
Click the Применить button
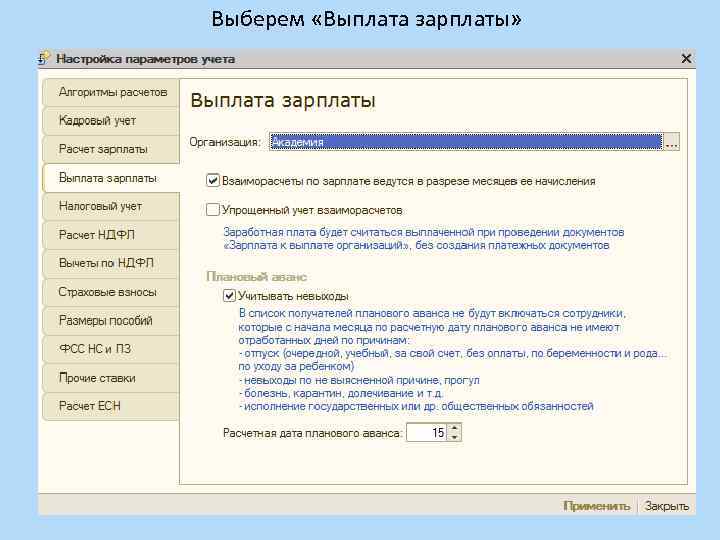[596, 506]
